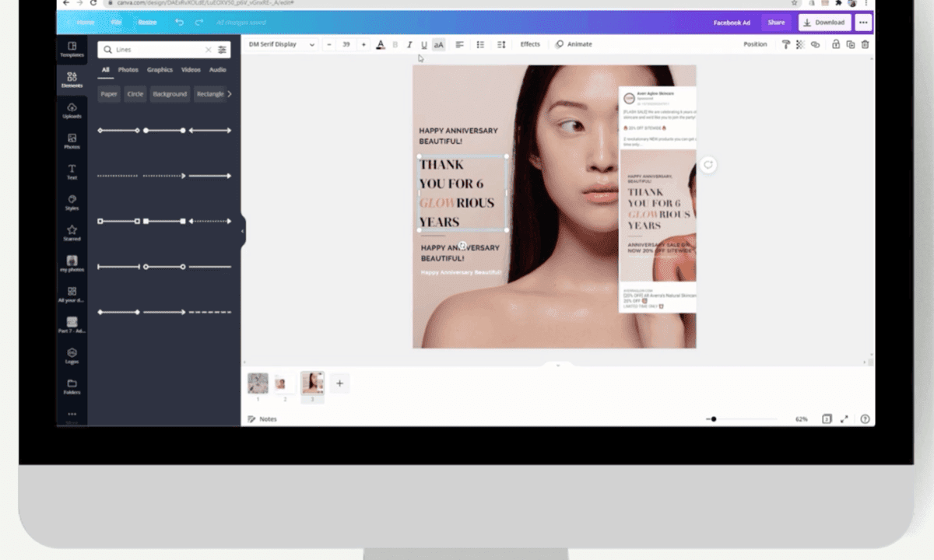Viewport: 934px width, 560px height.
Task: Duplicate the selection with the copy icon
Action: pyautogui.click(x=850, y=44)
